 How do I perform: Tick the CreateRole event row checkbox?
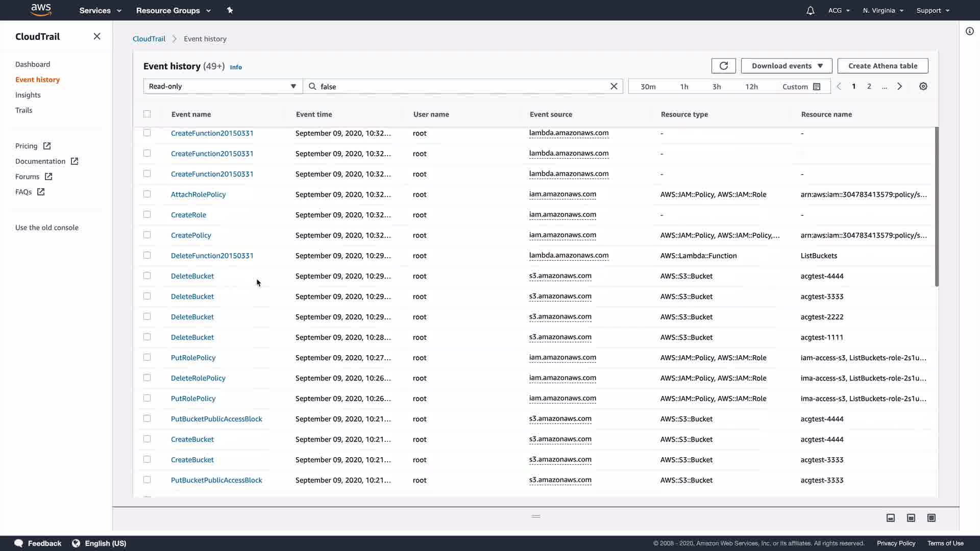click(147, 215)
